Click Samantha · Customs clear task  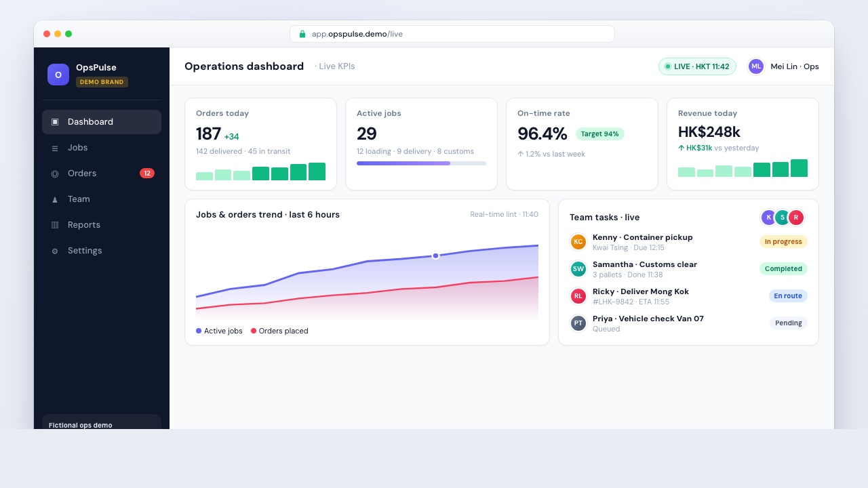(645, 264)
